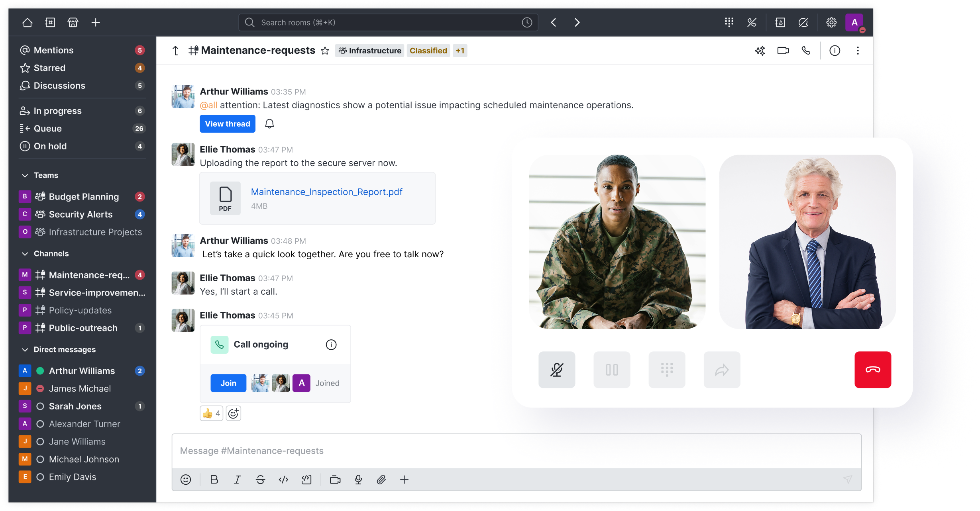Record an audio message with the microphone icon
Viewport: 980px width, 511px height.
[x=358, y=480]
